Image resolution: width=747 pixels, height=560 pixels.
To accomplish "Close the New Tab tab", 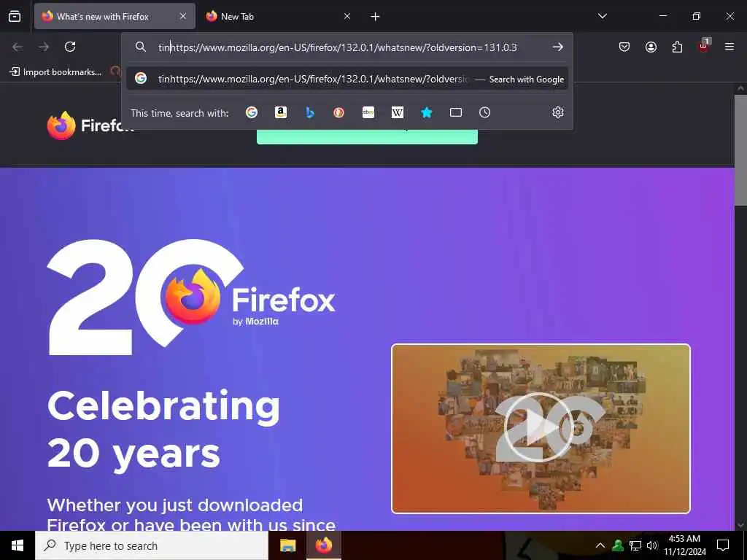I will tap(347, 16).
